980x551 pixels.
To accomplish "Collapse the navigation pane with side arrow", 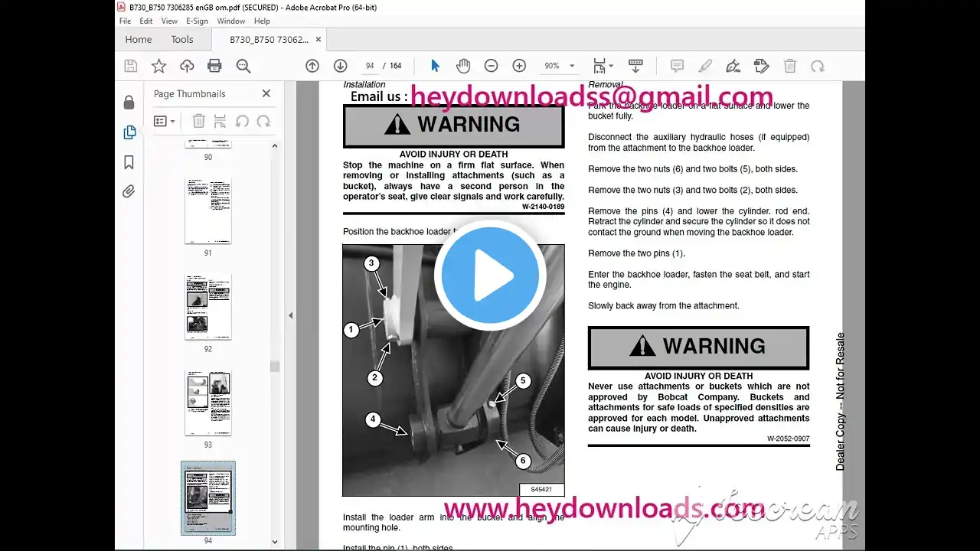I will (x=290, y=315).
